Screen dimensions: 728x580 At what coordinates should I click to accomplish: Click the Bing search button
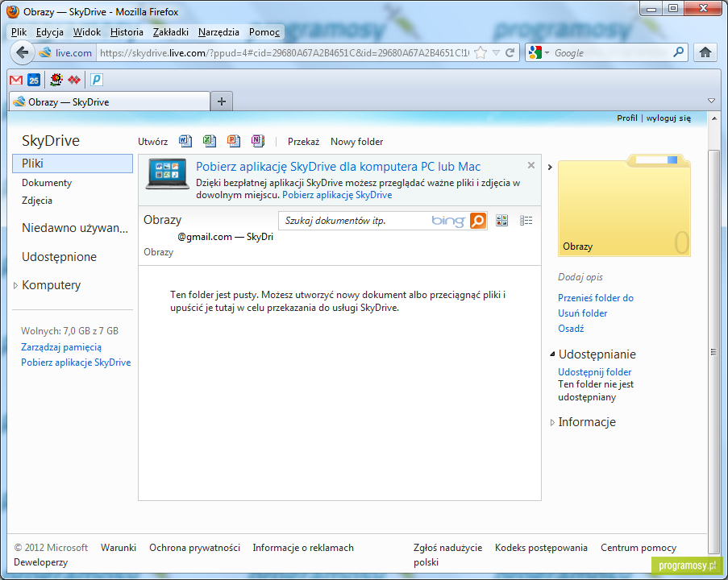click(478, 221)
